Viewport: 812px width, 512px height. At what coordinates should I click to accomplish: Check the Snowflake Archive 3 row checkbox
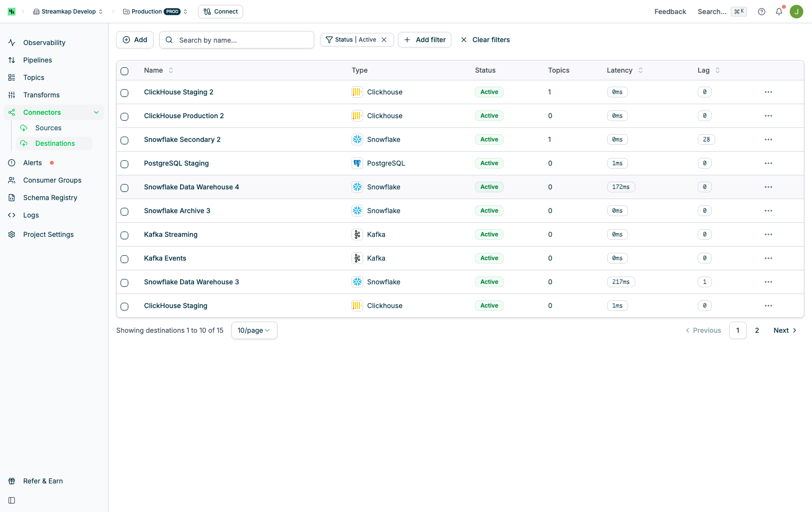[x=124, y=212]
